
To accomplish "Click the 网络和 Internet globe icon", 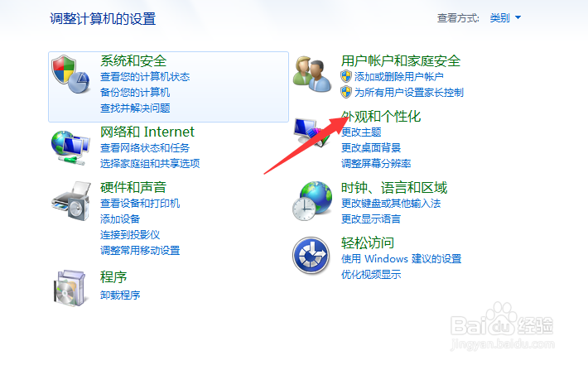I will coord(70,147).
